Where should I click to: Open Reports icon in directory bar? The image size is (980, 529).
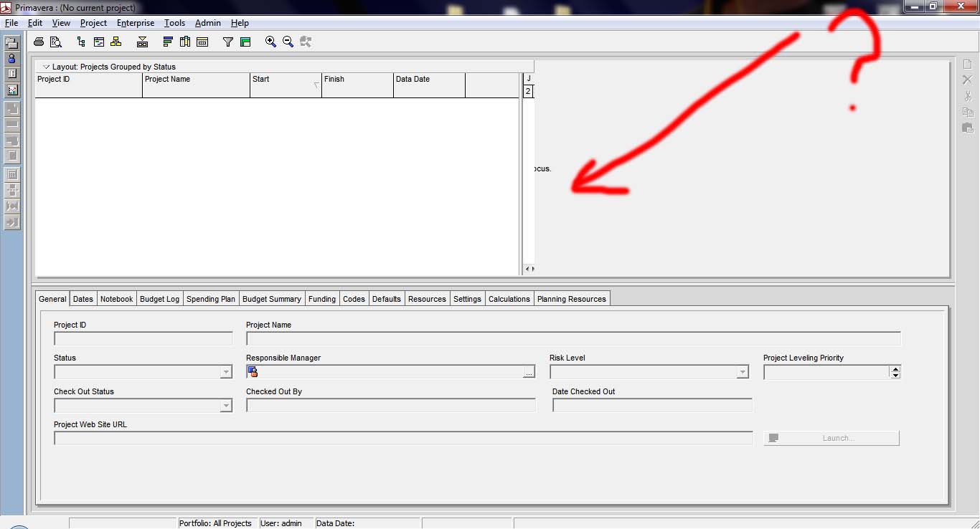point(12,74)
